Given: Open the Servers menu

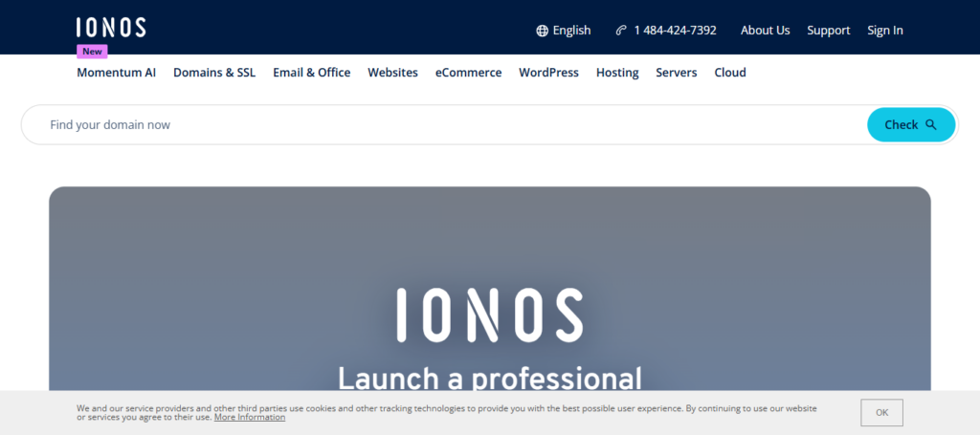Looking at the screenshot, I should pos(677,73).
